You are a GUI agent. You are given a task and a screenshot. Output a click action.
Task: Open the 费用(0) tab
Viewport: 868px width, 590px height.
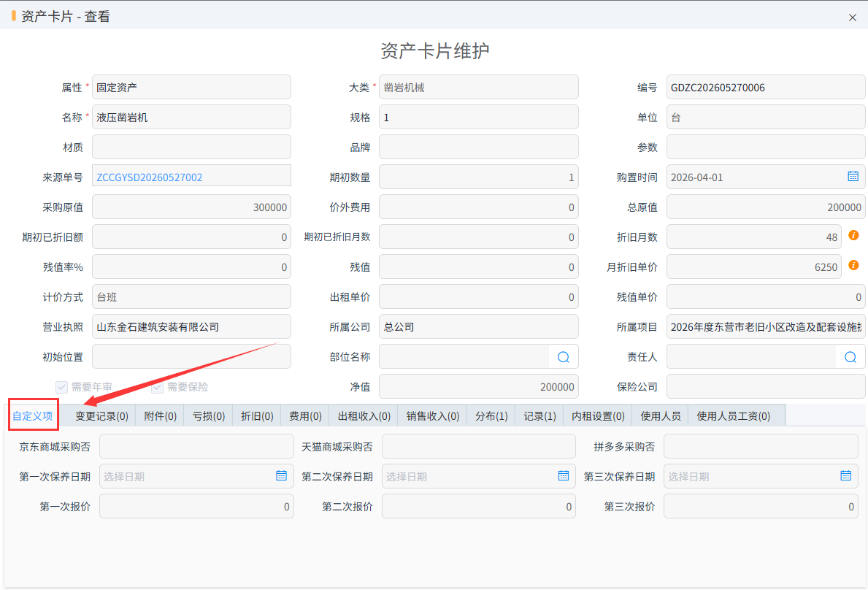305,415
